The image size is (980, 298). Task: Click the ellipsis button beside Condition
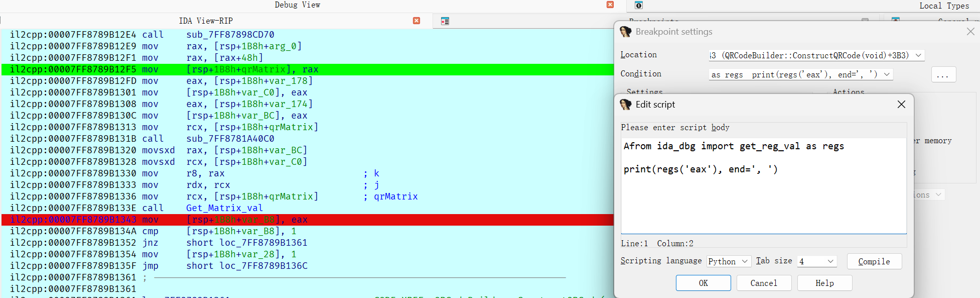point(943,74)
